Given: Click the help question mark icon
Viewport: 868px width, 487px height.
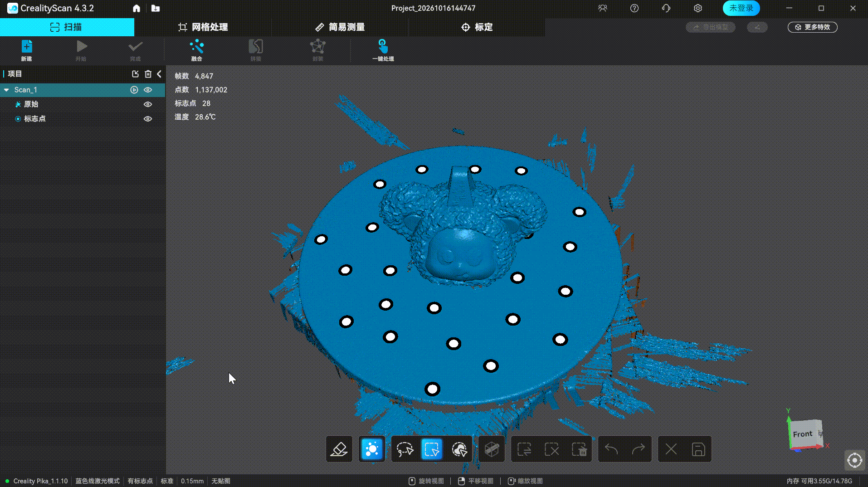Looking at the screenshot, I should point(634,8).
